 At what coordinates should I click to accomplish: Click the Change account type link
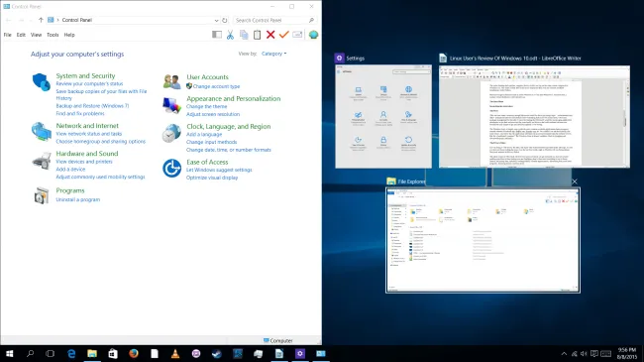point(216,86)
